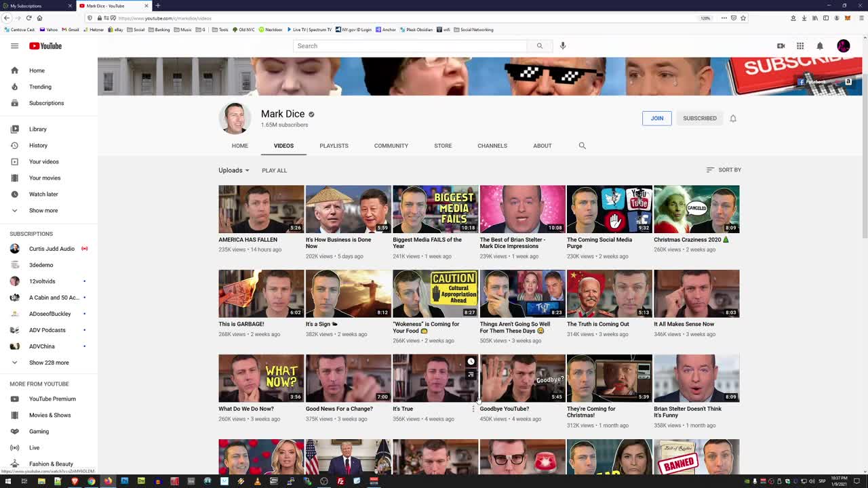
Task: Open Your movies in the sidebar
Action: [x=45, y=178]
